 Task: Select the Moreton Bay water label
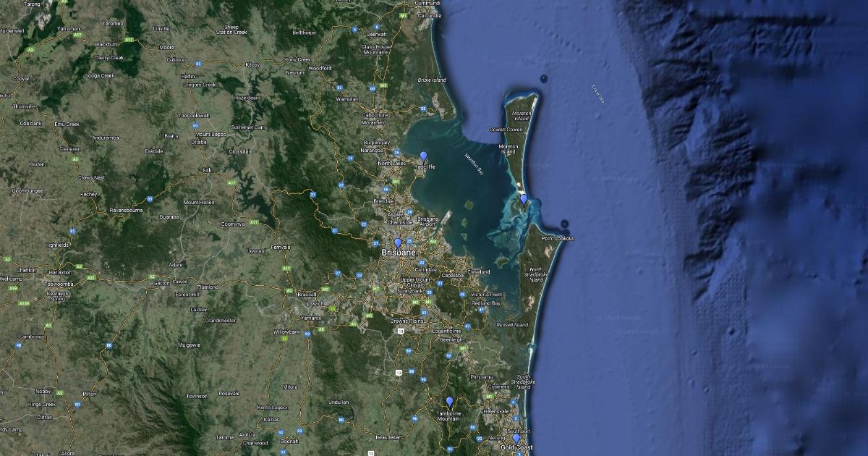click(477, 159)
